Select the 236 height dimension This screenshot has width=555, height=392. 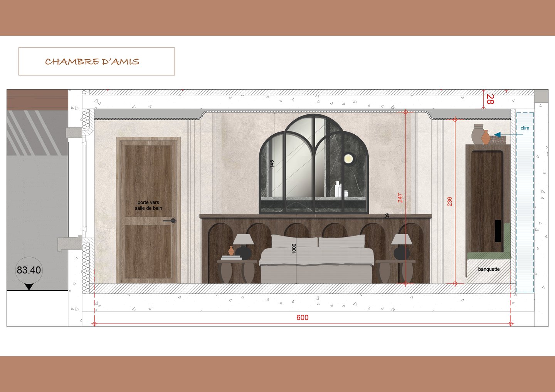[x=449, y=201]
